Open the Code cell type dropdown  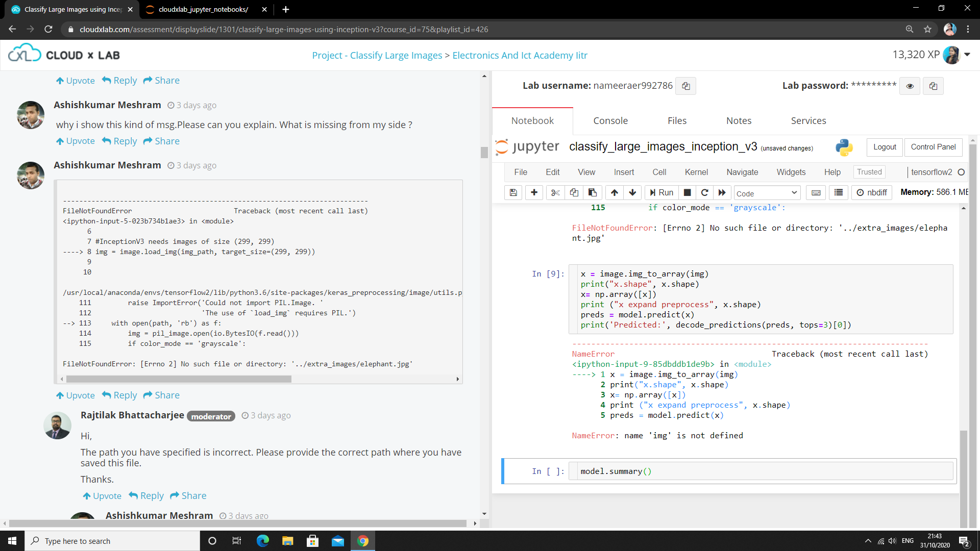(x=767, y=193)
